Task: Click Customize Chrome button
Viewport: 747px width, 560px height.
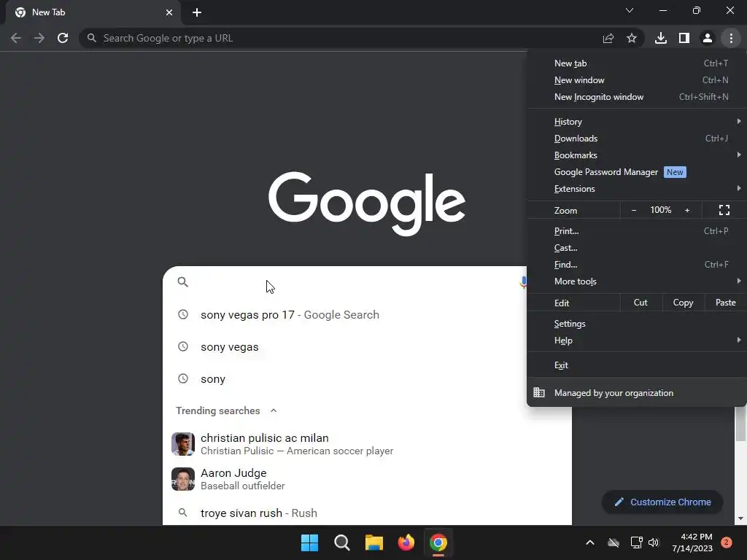Action: (x=662, y=502)
